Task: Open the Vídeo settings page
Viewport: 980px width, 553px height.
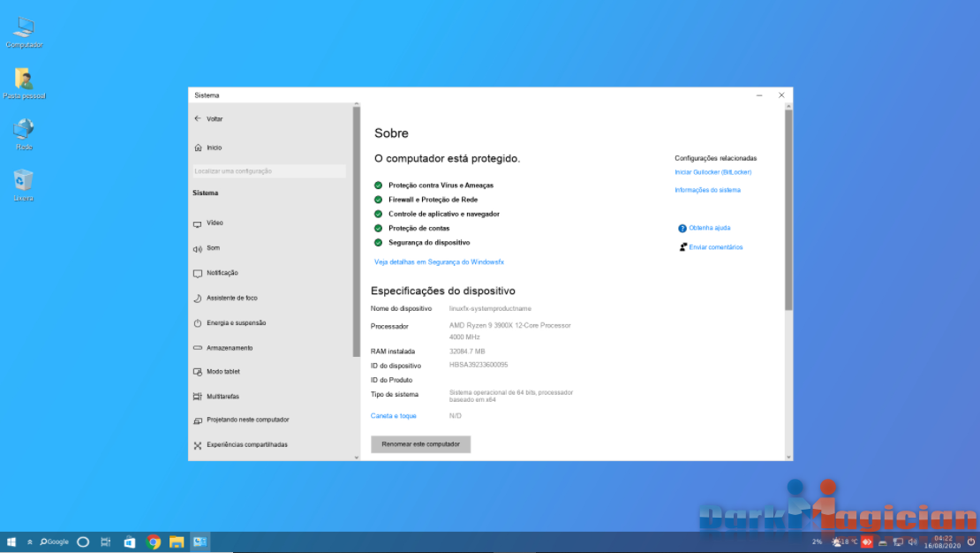Action: (x=208, y=223)
